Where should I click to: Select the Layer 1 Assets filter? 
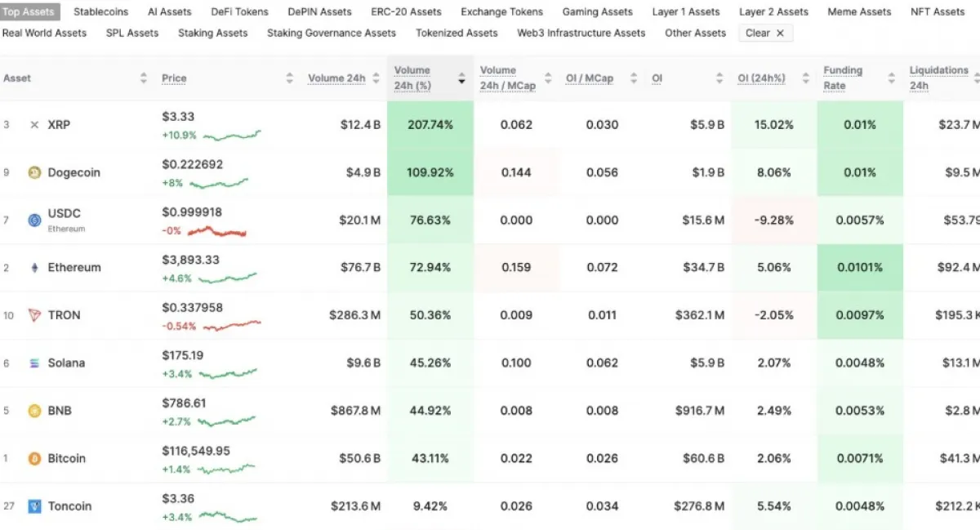click(x=686, y=11)
